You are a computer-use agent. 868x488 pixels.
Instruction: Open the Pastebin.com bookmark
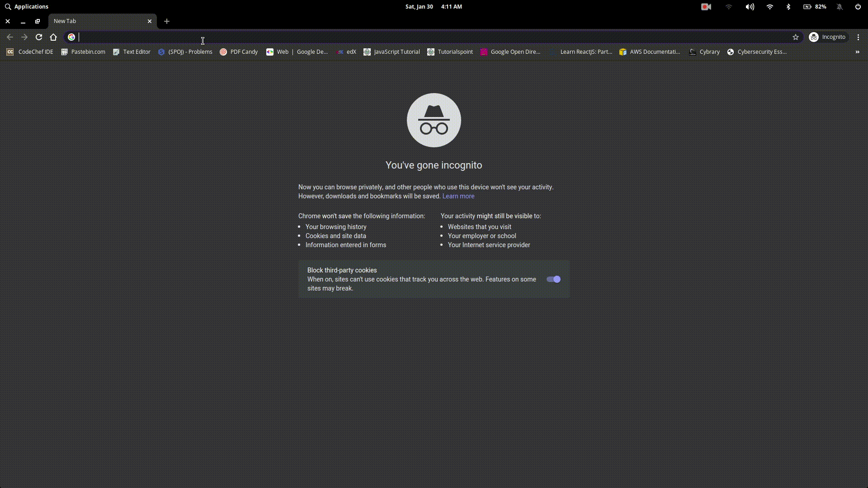83,52
